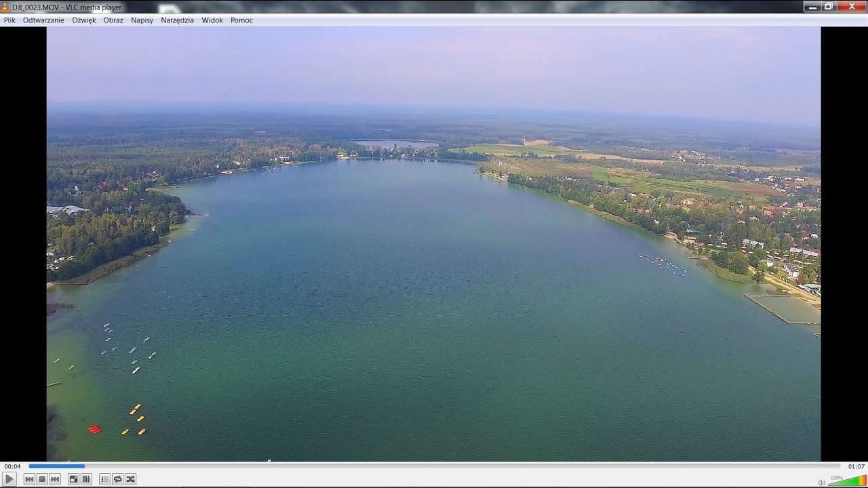Screen dimensions: 868x488
Task: Click the VLC cone icon in title bar
Action: tap(5, 7)
